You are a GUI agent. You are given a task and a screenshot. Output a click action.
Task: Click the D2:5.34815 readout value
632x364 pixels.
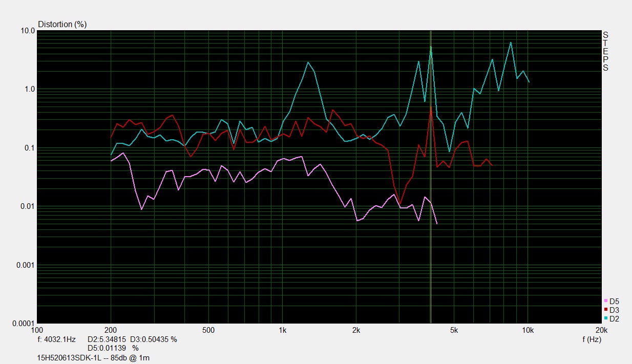click(107, 339)
